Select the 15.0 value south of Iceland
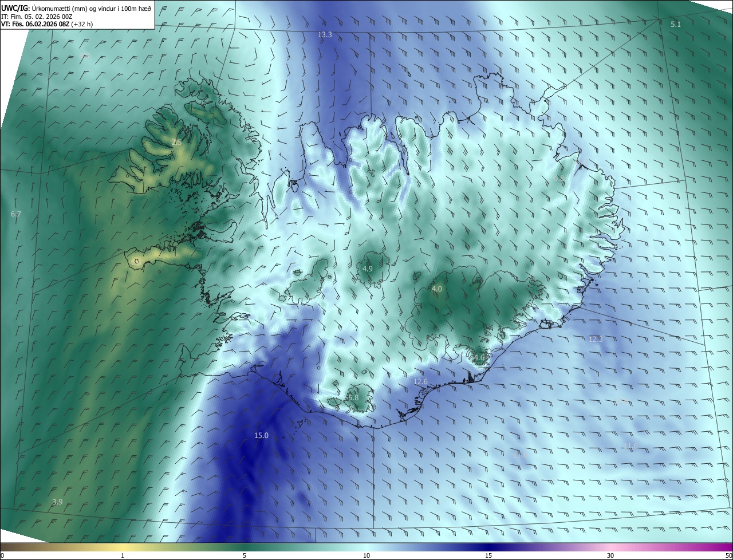733x560 pixels. [261, 435]
